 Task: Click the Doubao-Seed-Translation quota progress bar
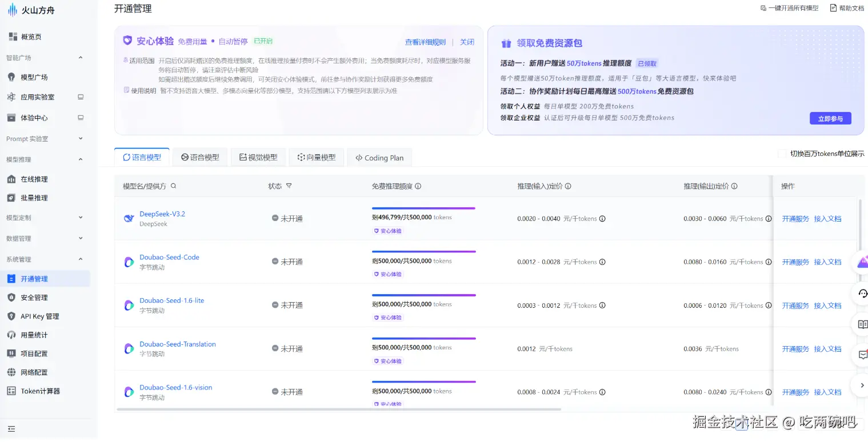423,339
